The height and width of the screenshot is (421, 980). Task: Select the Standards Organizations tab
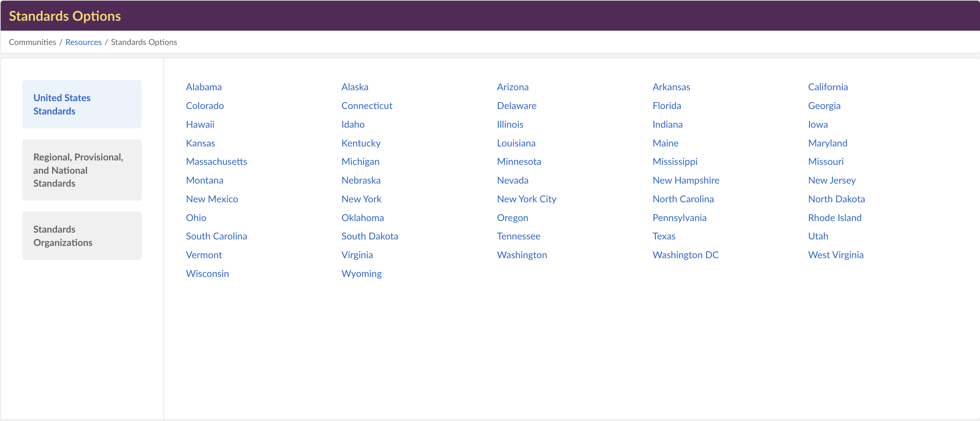[82, 236]
